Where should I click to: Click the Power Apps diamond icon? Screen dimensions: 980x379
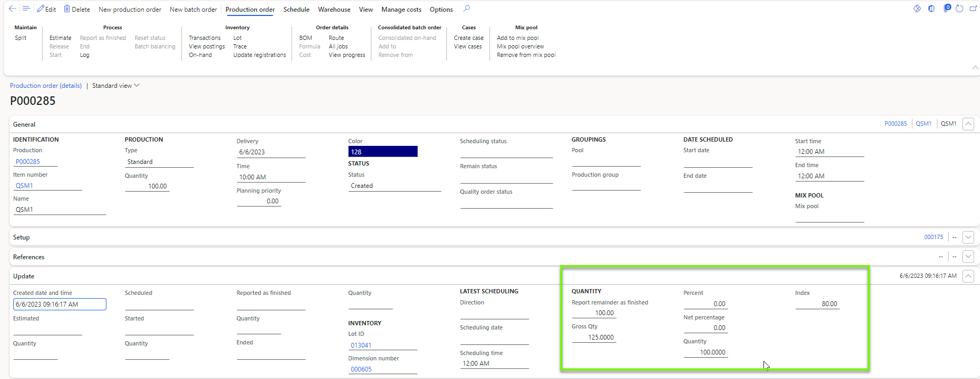click(917, 9)
